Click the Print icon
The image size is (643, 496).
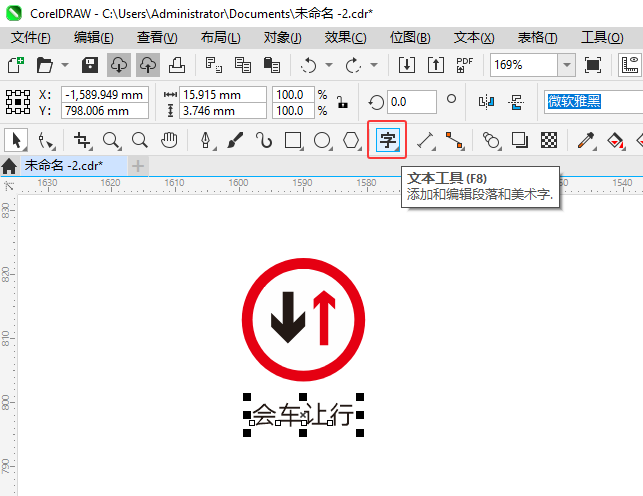[177, 65]
